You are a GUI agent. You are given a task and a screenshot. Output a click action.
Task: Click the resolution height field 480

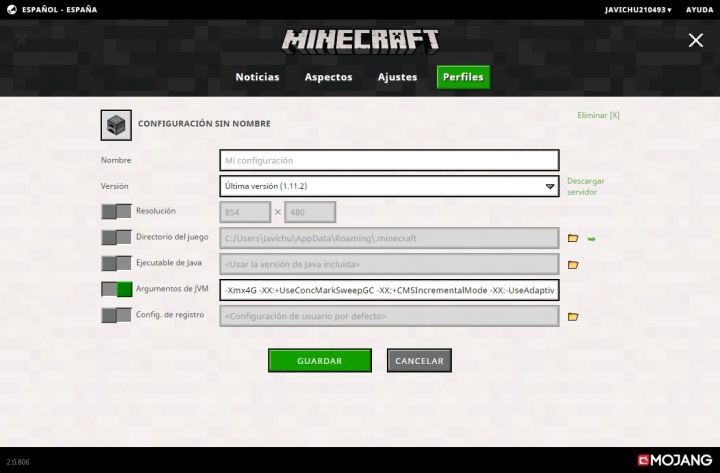(310, 212)
